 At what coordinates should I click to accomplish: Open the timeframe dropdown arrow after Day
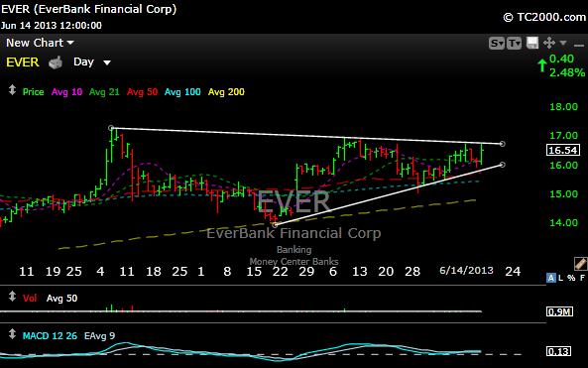pos(107,62)
